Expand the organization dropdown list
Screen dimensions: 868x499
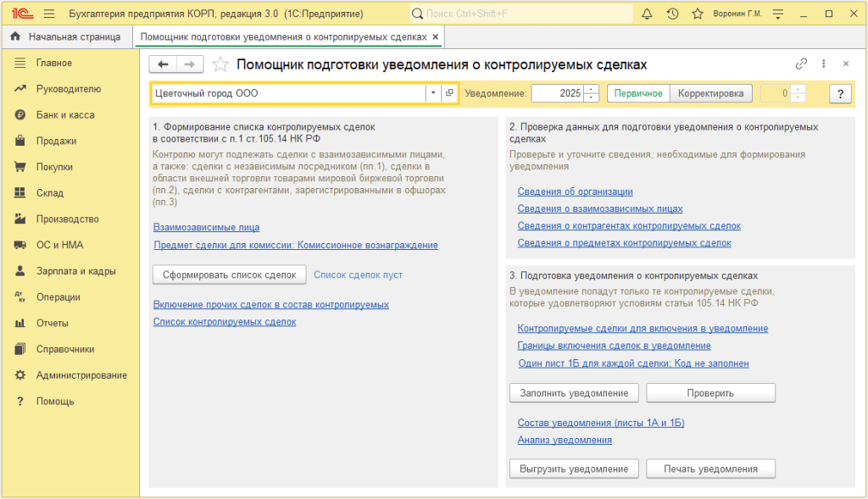tap(432, 93)
